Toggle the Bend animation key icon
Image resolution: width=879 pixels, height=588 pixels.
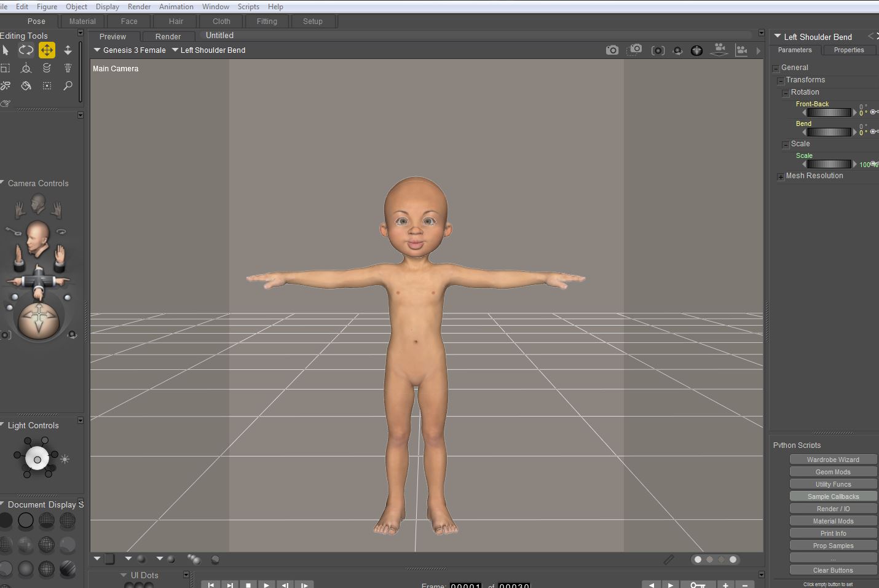click(x=874, y=131)
